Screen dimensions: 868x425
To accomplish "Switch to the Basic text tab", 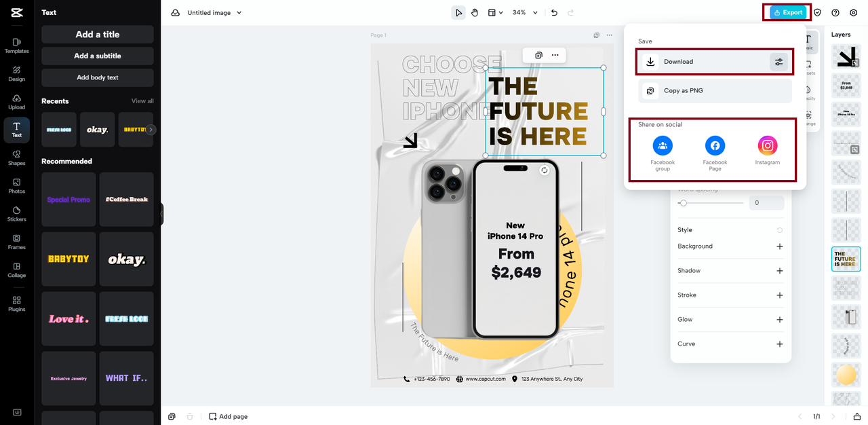I will click(808, 43).
